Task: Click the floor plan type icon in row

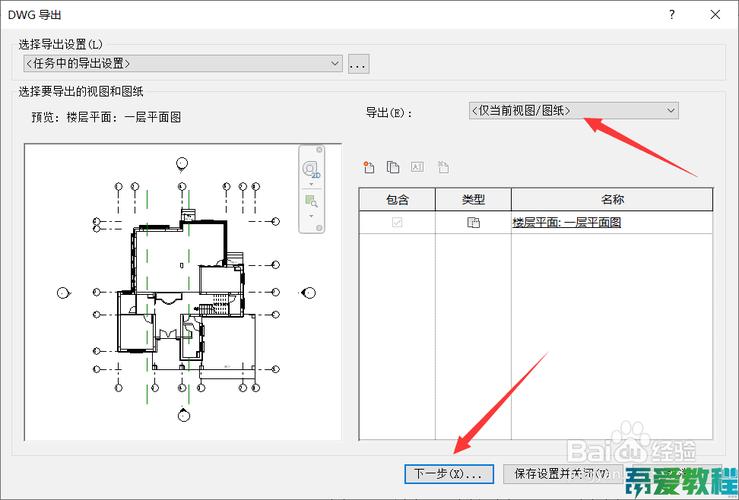Action: (473, 222)
